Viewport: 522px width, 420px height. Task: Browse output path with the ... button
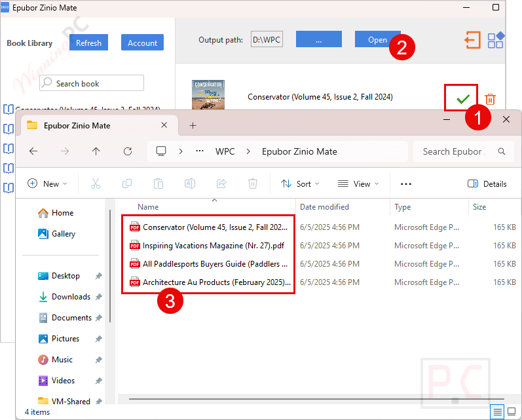coord(318,39)
